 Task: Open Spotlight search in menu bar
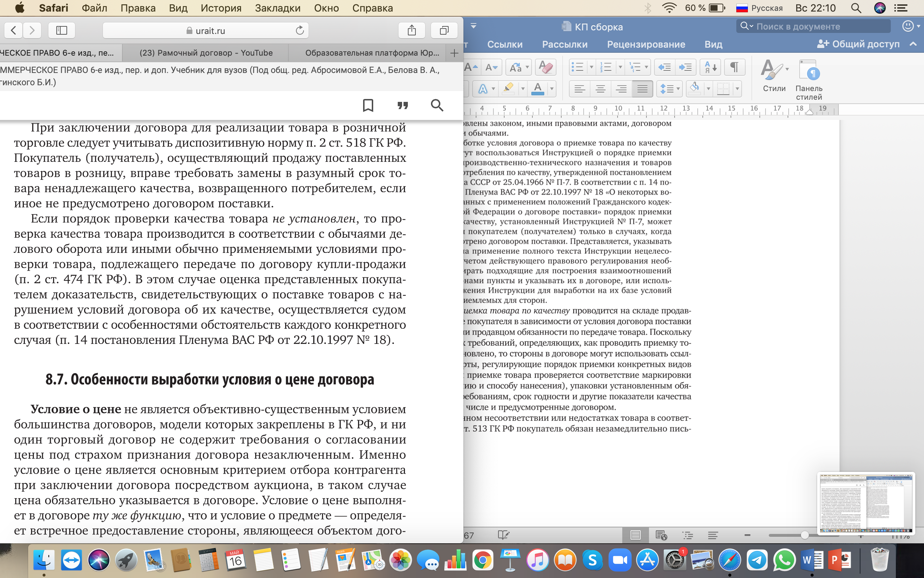856,8
